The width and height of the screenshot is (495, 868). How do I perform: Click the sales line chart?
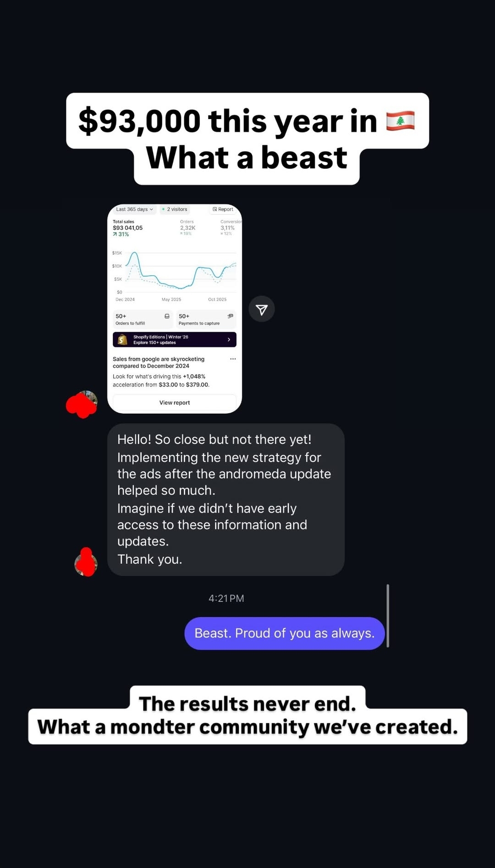click(x=175, y=273)
